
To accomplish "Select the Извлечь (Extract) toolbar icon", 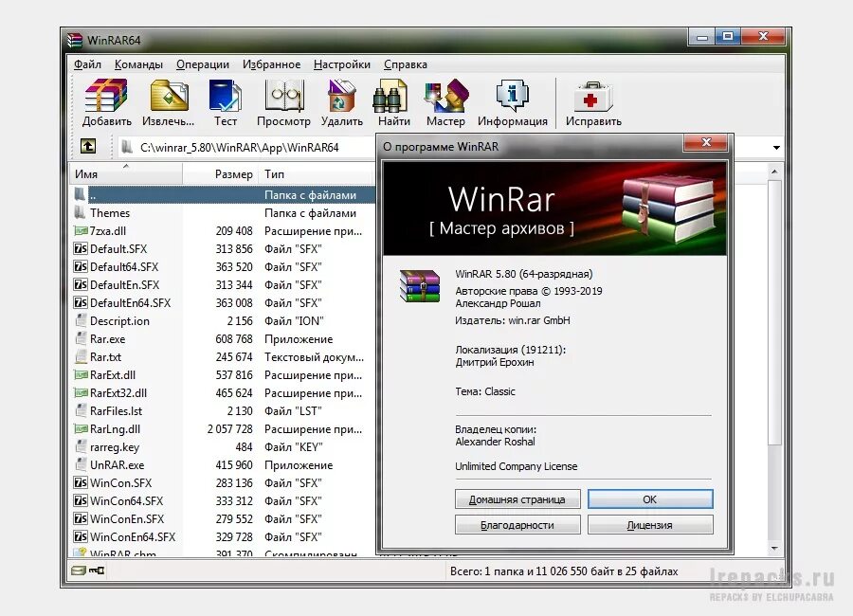I will (169, 99).
